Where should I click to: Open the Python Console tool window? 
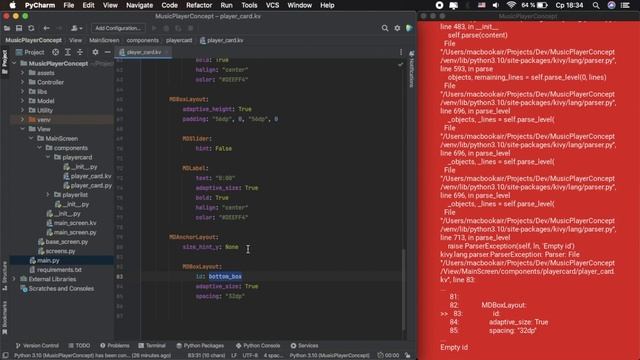click(258, 346)
